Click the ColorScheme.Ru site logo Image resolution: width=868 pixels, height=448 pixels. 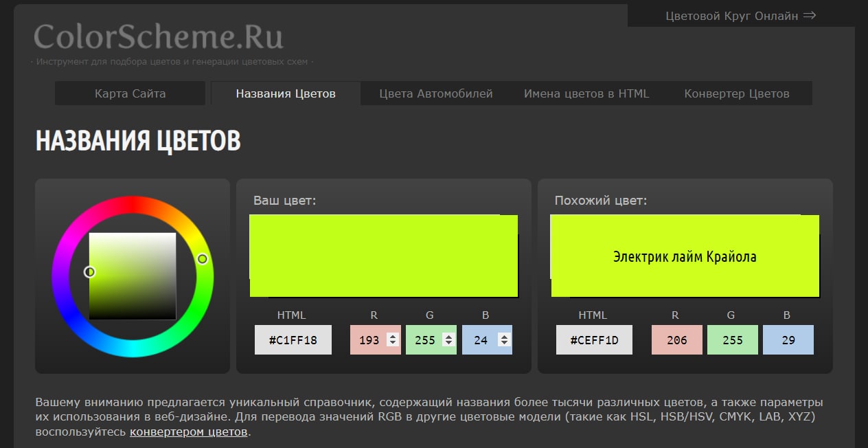pyautogui.click(x=159, y=37)
